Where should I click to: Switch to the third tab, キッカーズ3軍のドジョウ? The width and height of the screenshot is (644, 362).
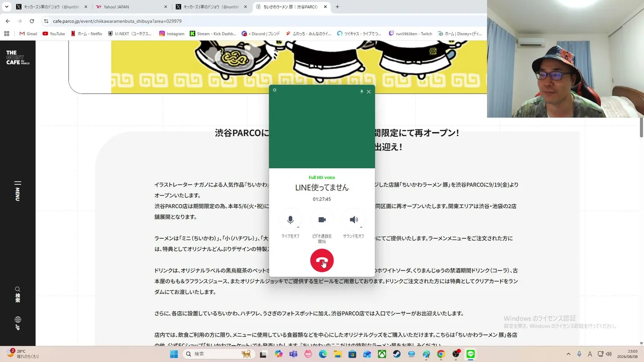[x=211, y=7]
